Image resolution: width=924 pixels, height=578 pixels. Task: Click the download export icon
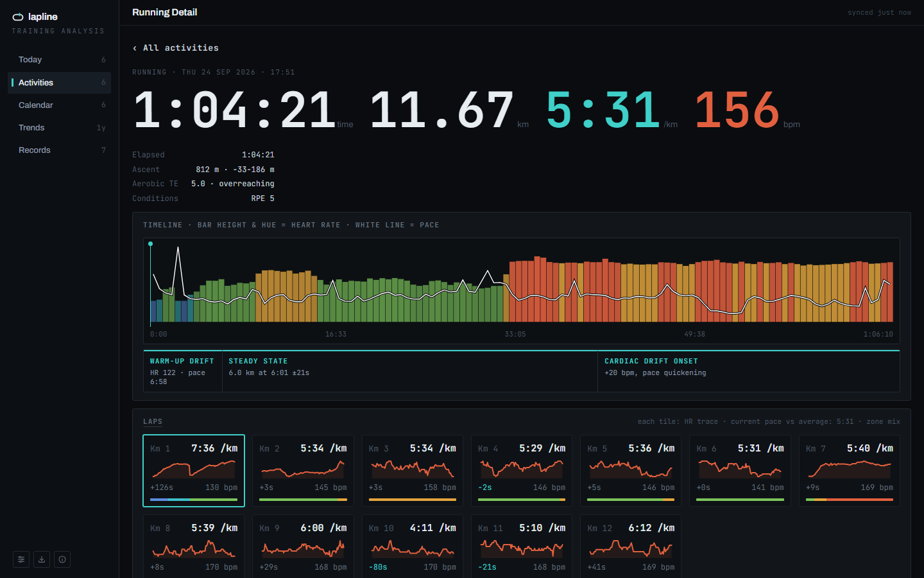[42, 559]
